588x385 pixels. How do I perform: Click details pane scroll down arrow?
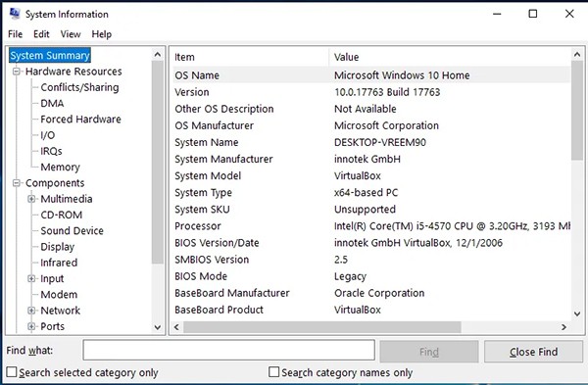577,313
